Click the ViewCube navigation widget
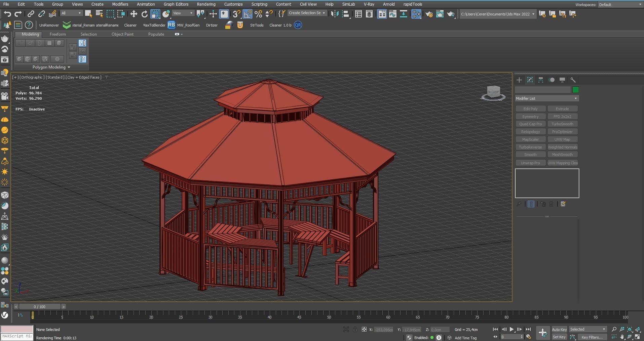644x341 pixels. tap(493, 93)
